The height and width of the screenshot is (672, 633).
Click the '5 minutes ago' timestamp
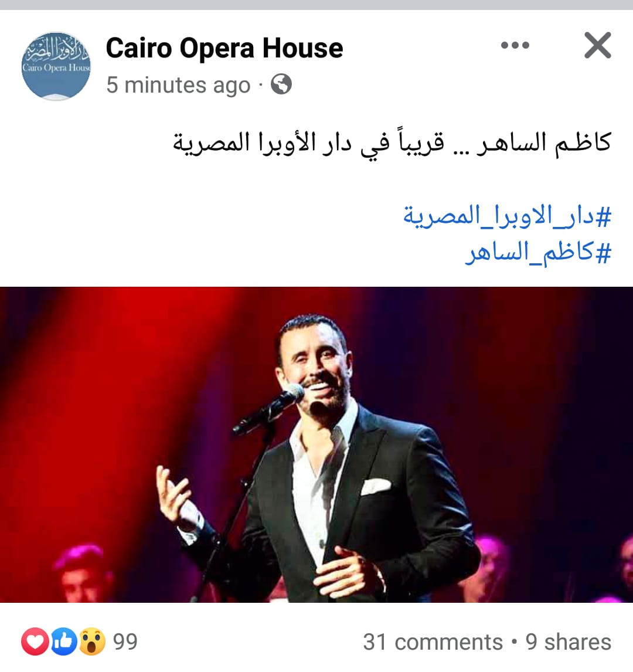(178, 85)
